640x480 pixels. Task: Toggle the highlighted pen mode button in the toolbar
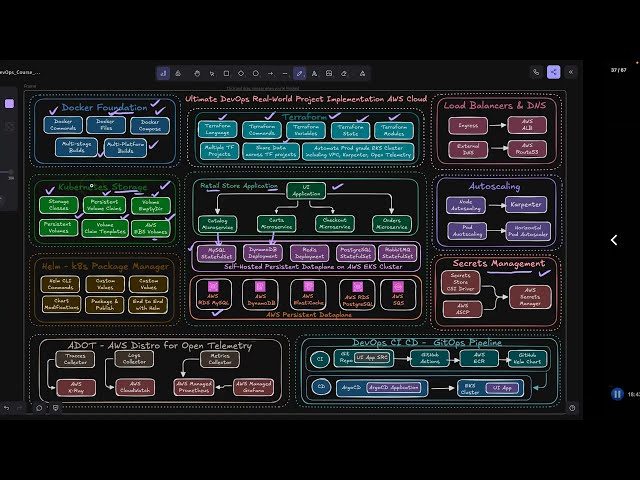163,73
